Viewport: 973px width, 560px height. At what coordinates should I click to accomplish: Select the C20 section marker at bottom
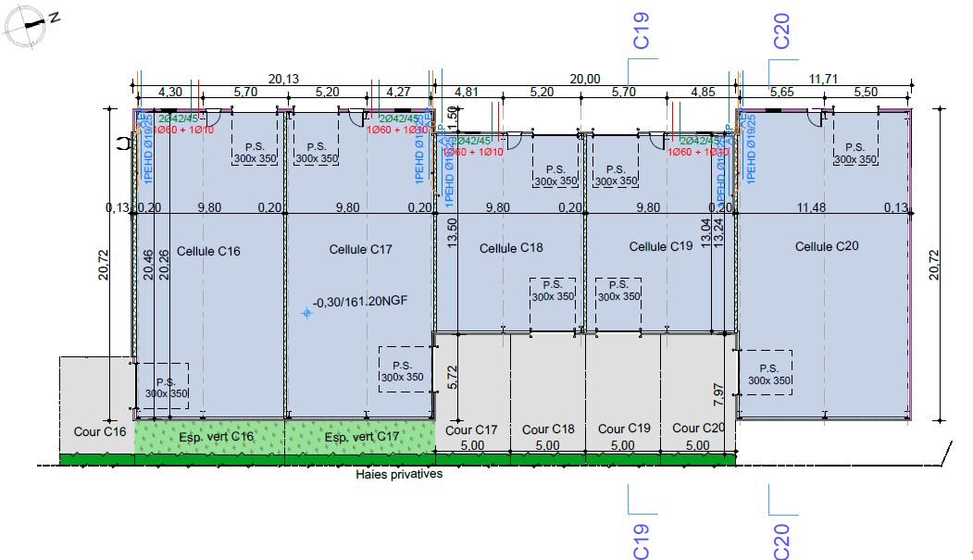[781, 540]
